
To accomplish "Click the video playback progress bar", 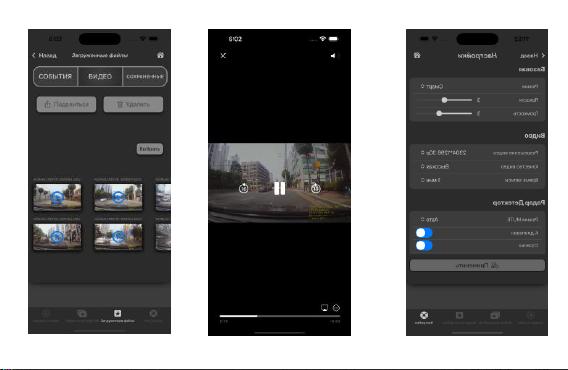I will tap(280, 316).
